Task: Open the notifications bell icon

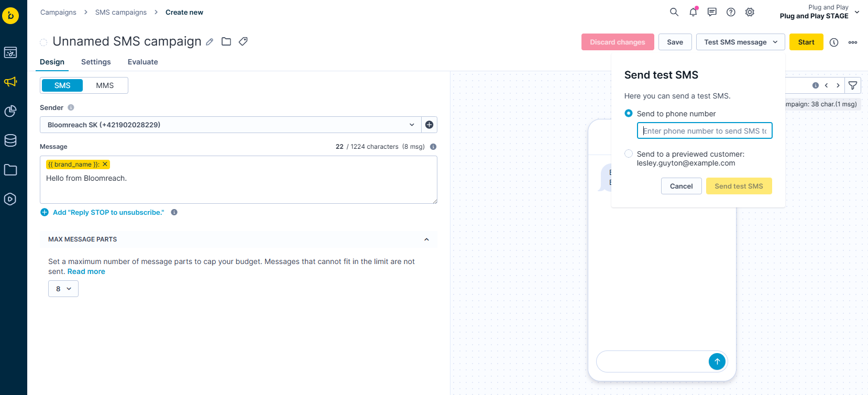Action: [x=693, y=12]
